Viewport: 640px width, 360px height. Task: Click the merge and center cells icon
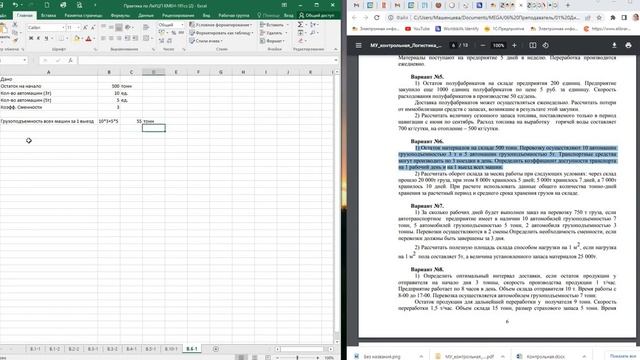(146, 38)
